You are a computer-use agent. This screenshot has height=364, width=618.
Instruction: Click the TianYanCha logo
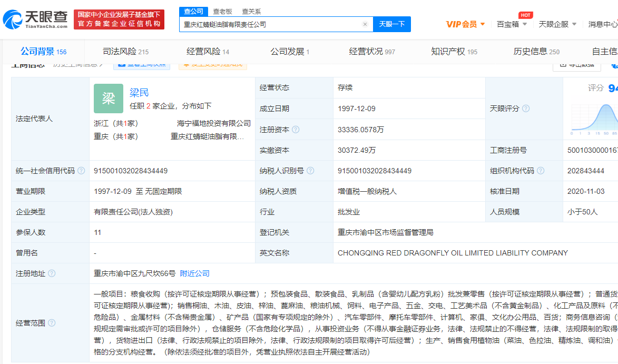point(35,19)
